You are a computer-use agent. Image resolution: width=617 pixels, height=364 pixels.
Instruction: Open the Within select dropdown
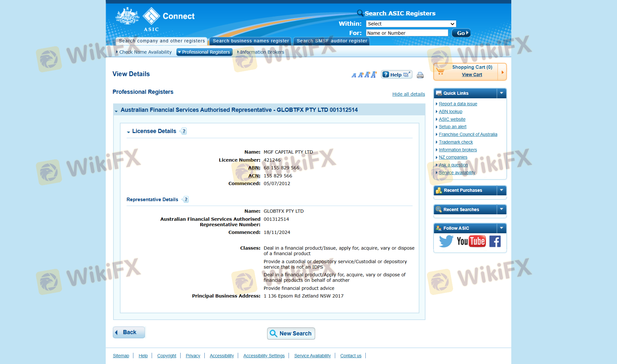click(x=411, y=24)
